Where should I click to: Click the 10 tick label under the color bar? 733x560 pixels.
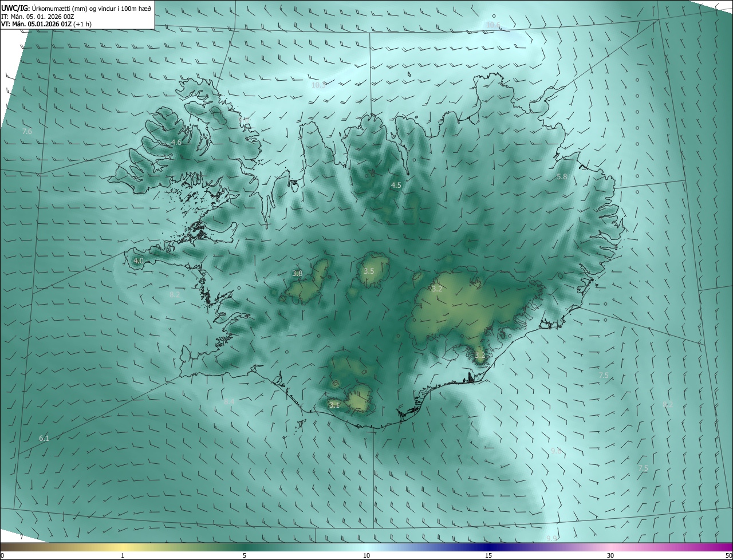[366, 556]
